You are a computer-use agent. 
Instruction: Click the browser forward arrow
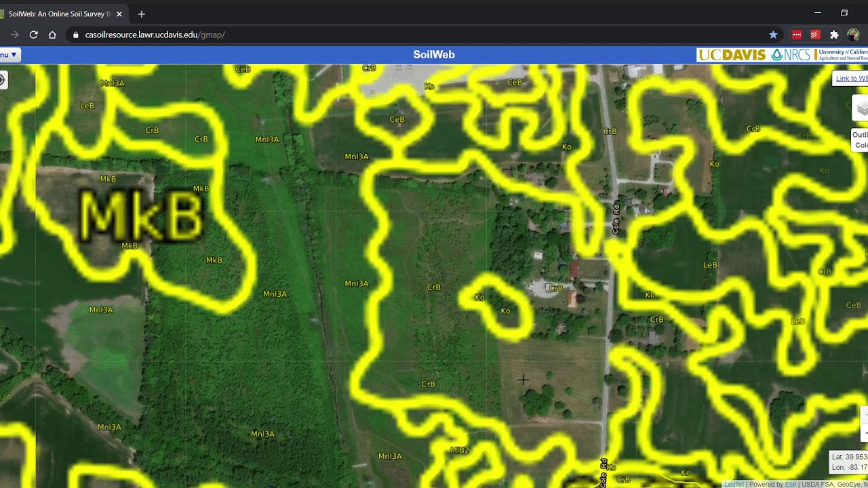[x=14, y=35]
